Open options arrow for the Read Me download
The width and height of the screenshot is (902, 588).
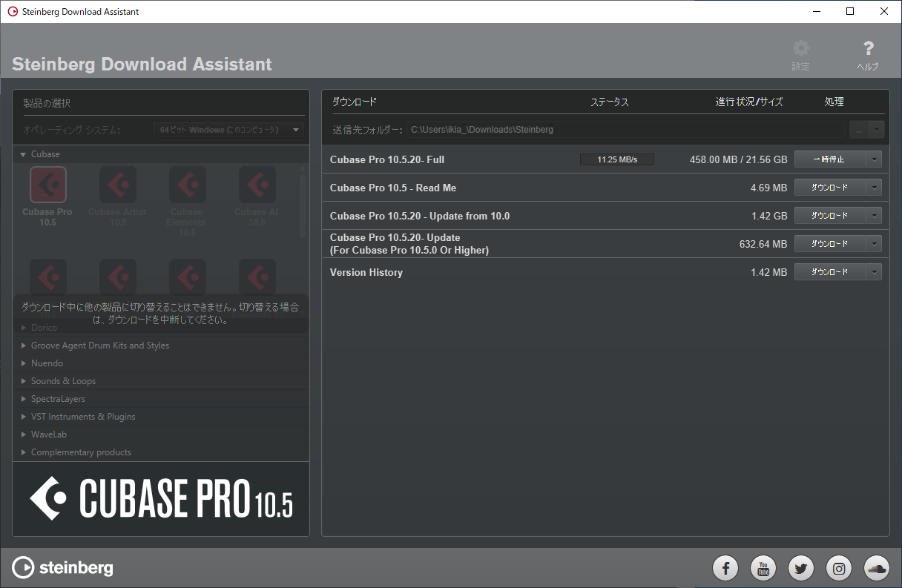point(875,188)
